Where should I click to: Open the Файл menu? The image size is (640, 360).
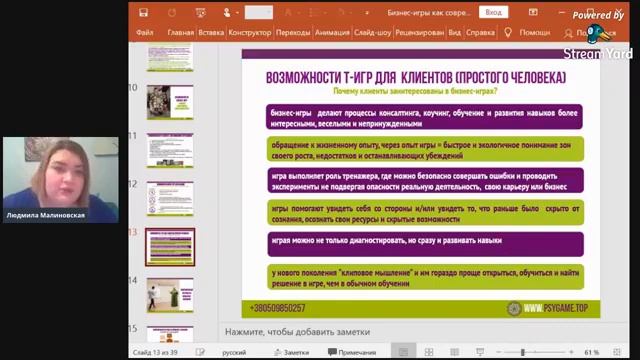(x=144, y=32)
